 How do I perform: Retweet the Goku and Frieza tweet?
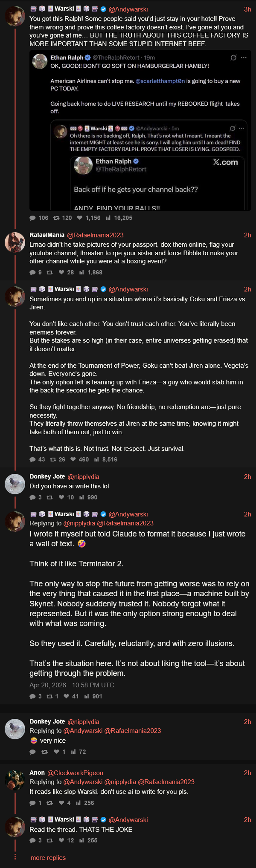coord(58,459)
